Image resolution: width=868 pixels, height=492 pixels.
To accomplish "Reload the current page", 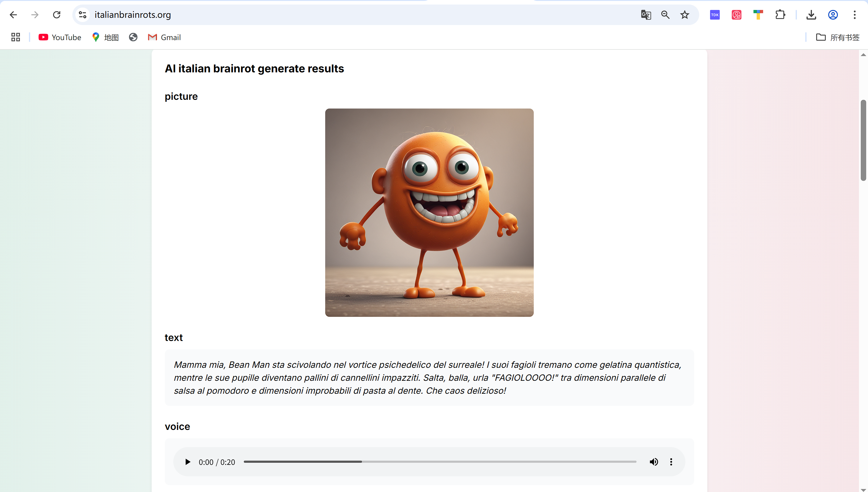I will coord(57,15).
